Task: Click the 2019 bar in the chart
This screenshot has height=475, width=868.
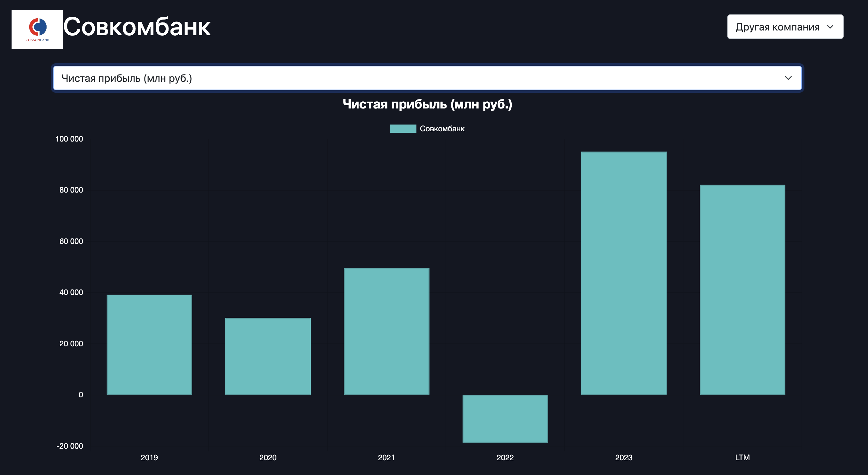Action: tap(149, 345)
